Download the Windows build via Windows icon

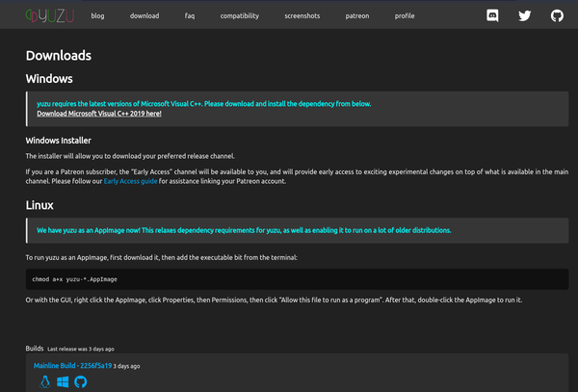click(x=63, y=381)
